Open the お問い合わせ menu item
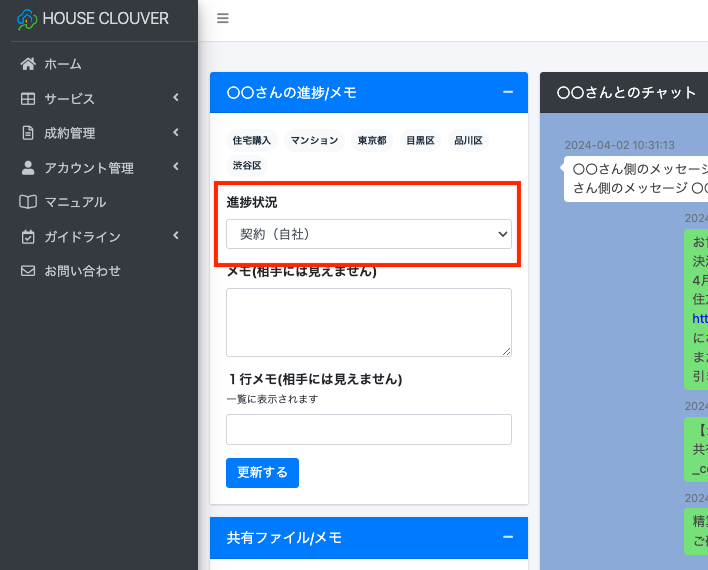 [82, 271]
